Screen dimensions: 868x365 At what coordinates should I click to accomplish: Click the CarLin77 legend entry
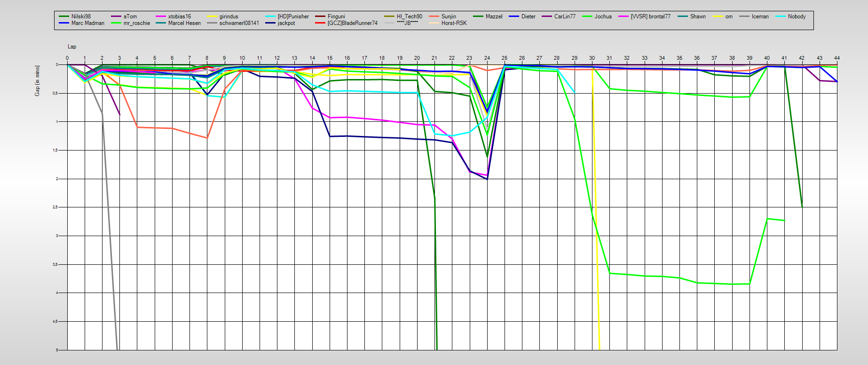coord(564,16)
